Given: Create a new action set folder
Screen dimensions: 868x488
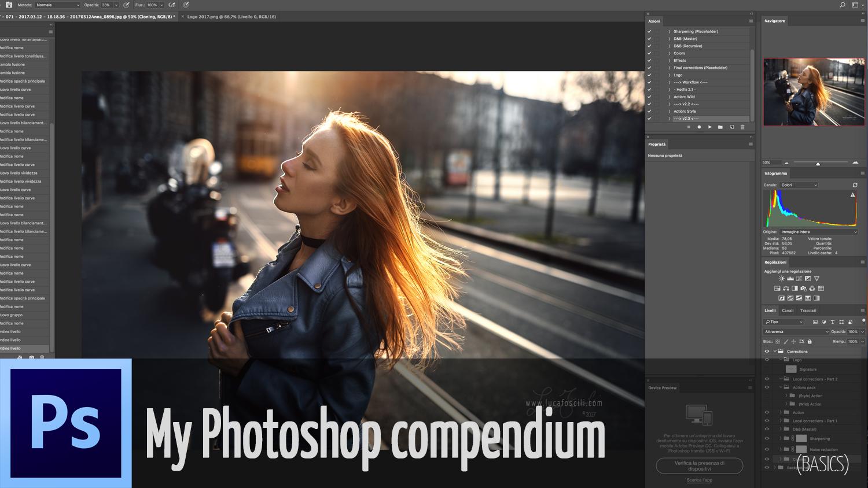Looking at the screenshot, I should click(720, 127).
